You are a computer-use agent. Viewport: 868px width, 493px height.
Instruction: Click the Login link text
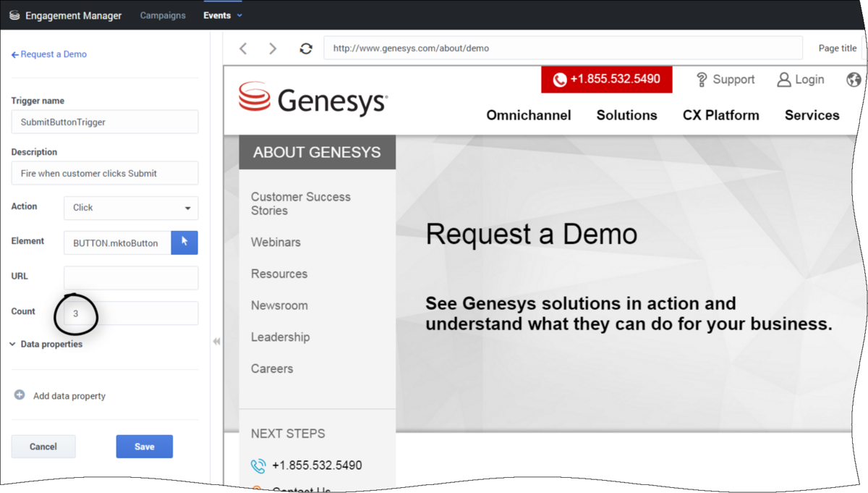pyautogui.click(x=809, y=80)
